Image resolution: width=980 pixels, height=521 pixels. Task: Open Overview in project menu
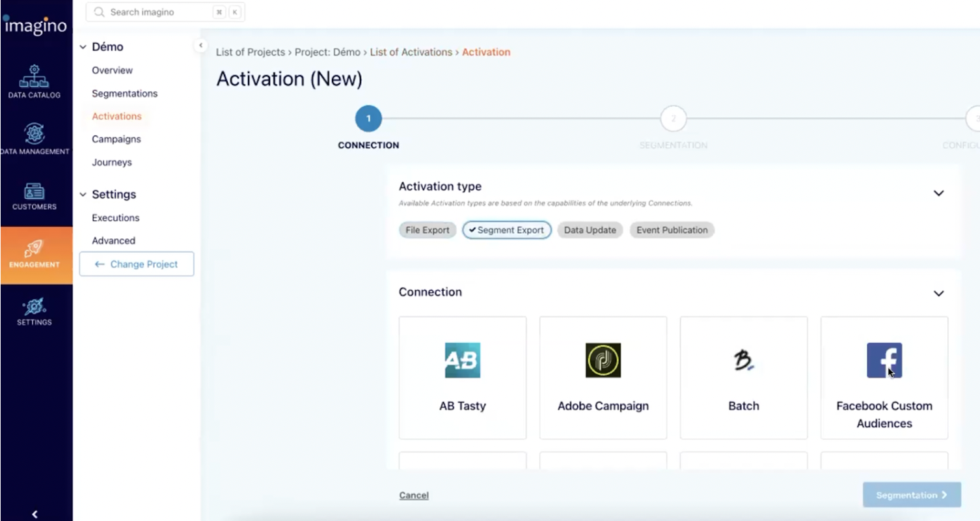(x=112, y=70)
